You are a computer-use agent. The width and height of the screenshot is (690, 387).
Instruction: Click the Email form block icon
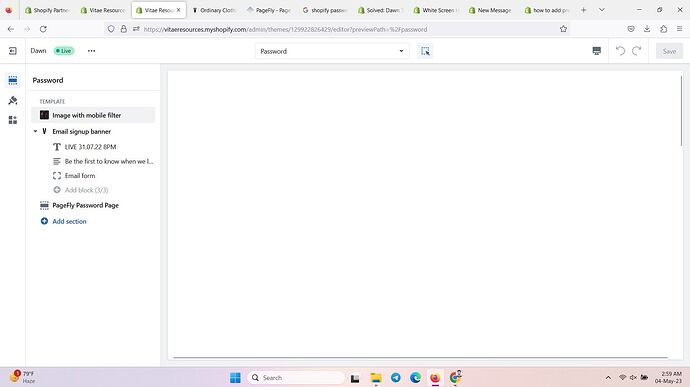coord(57,176)
